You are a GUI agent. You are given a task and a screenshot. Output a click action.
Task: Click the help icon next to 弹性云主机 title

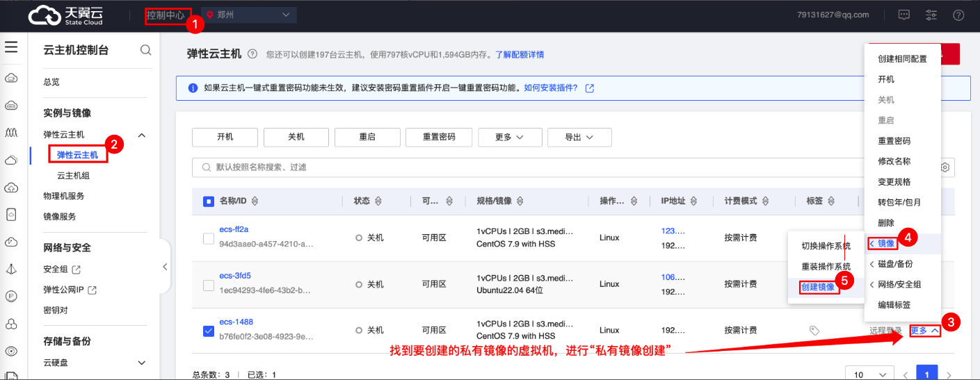click(252, 54)
